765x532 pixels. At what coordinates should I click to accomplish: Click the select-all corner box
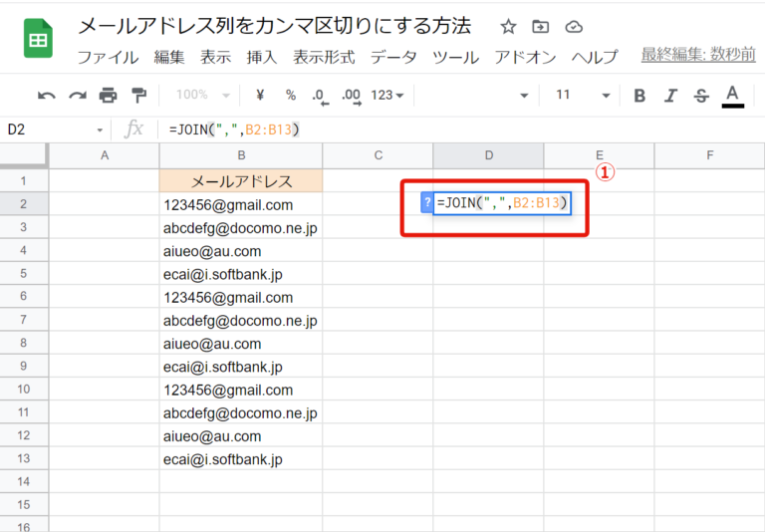coord(24,155)
